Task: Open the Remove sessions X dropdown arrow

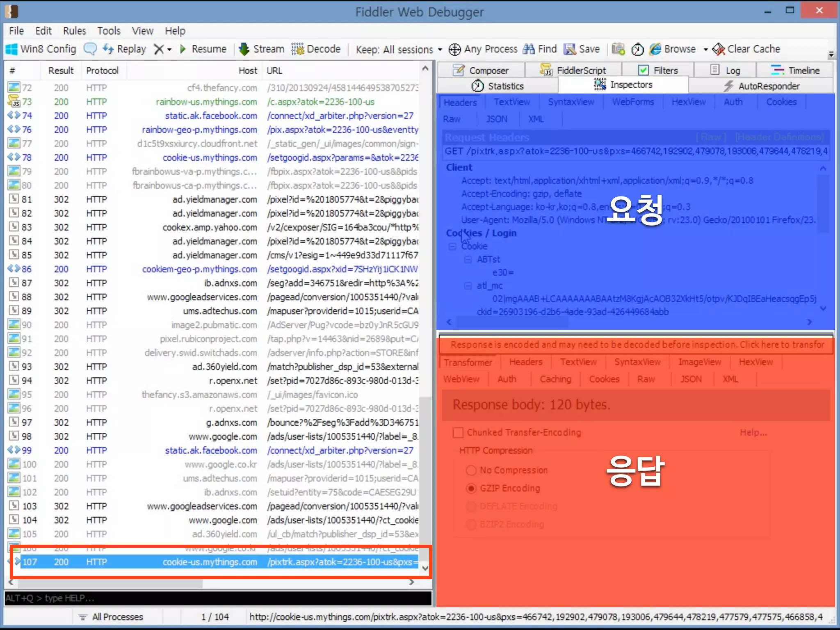Action: pos(169,50)
